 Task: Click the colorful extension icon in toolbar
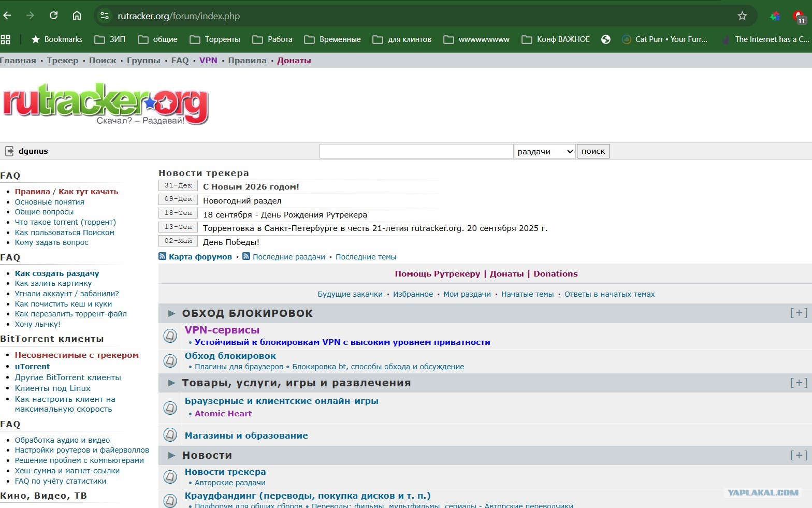point(775,16)
